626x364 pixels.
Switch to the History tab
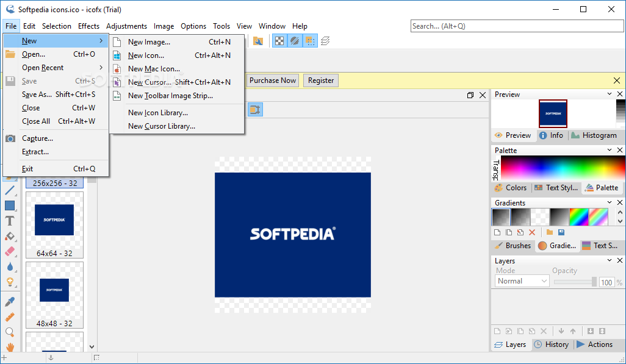tap(552, 344)
